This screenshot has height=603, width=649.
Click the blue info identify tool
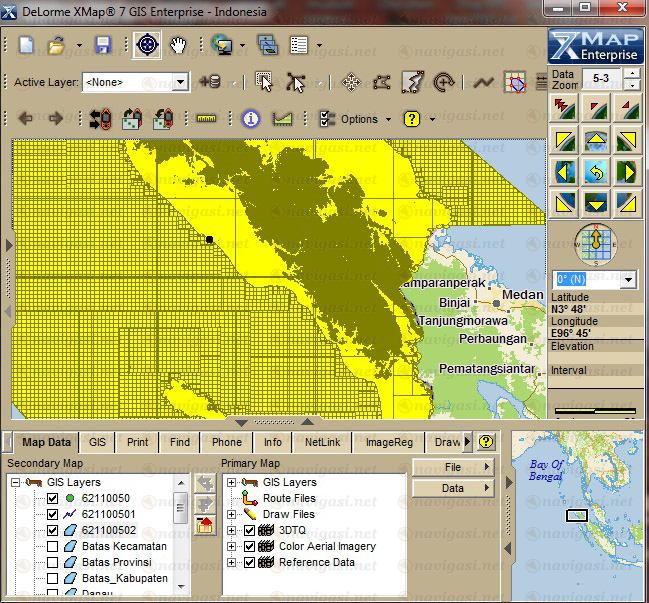250,119
